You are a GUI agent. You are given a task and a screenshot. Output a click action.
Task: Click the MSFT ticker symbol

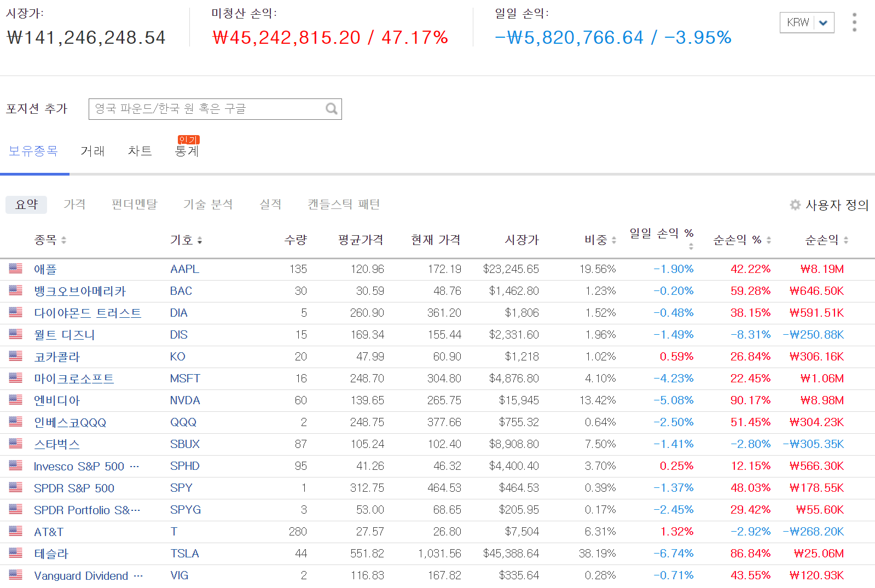coord(185,379)
